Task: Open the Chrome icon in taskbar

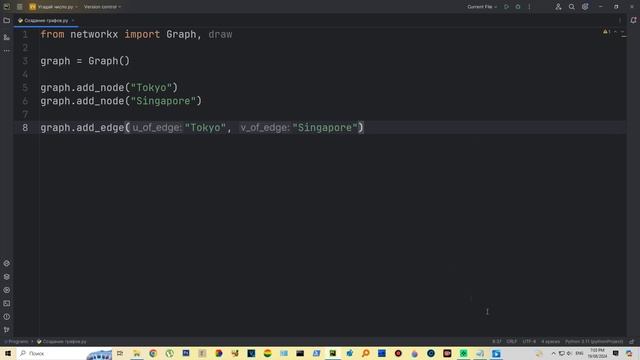Action: pos(153,353)
